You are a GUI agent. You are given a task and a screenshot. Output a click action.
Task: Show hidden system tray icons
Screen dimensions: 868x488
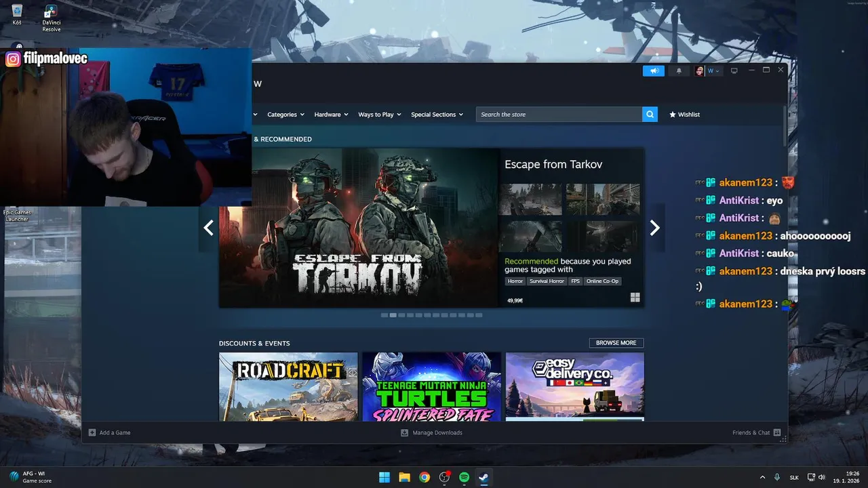click(x=762, y=477)
